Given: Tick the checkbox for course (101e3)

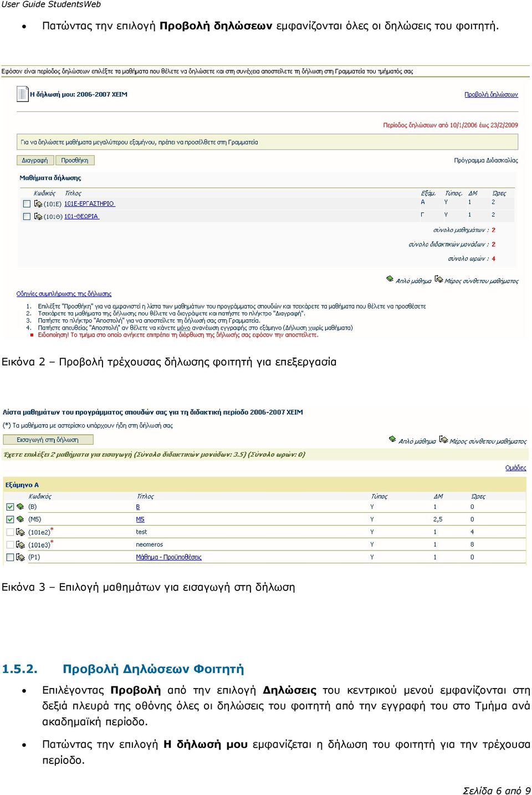Looking at the screenshot, I should [10, 545].
